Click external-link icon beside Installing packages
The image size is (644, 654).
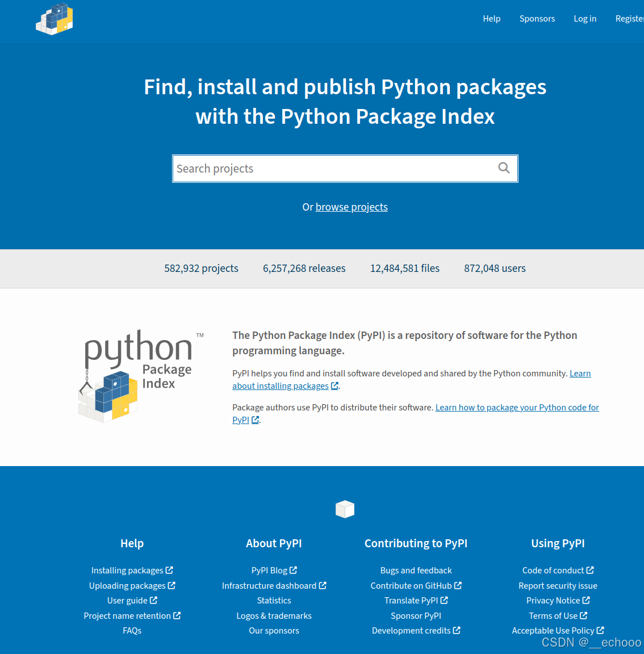pos(169,570)
